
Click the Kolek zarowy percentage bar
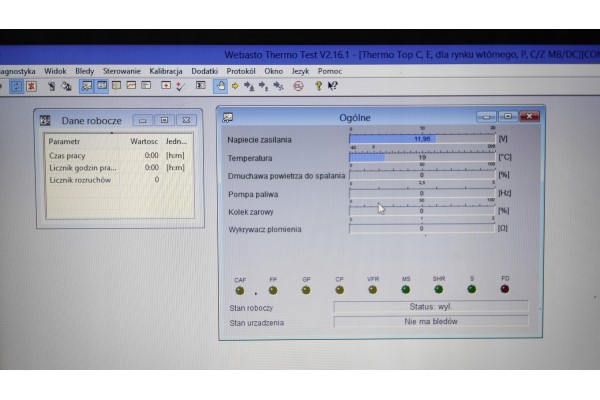[x=422, y=211]
